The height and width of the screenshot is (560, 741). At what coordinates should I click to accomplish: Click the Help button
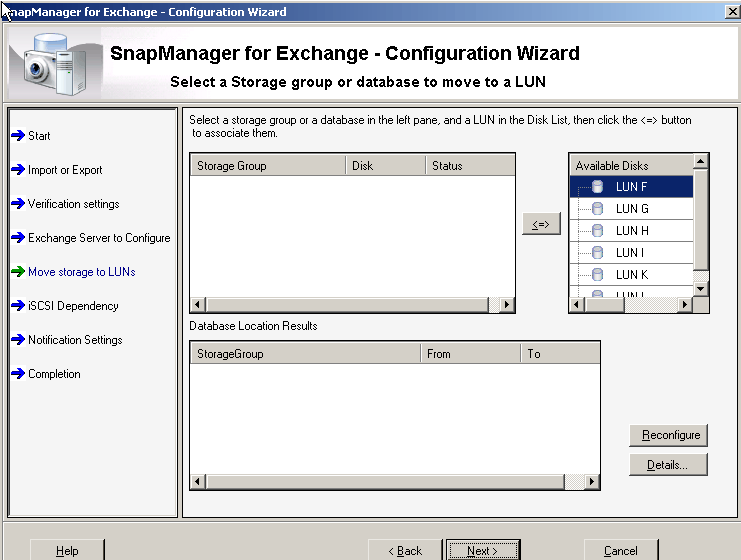coord(67,551)
